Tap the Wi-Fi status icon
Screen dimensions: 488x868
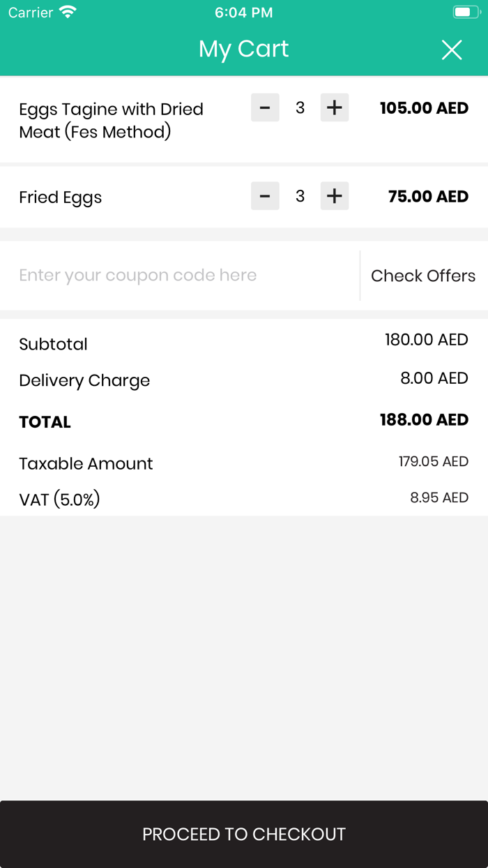(68, 13)
